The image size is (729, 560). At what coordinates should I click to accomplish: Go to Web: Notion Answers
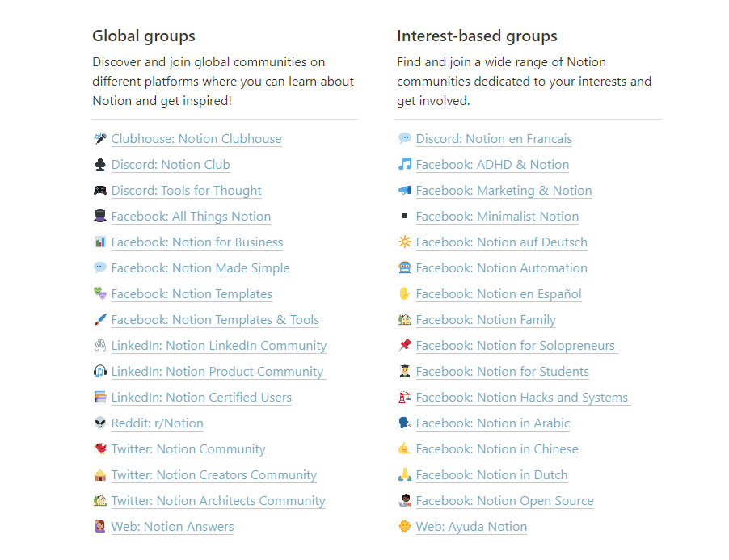click(172, 527)
